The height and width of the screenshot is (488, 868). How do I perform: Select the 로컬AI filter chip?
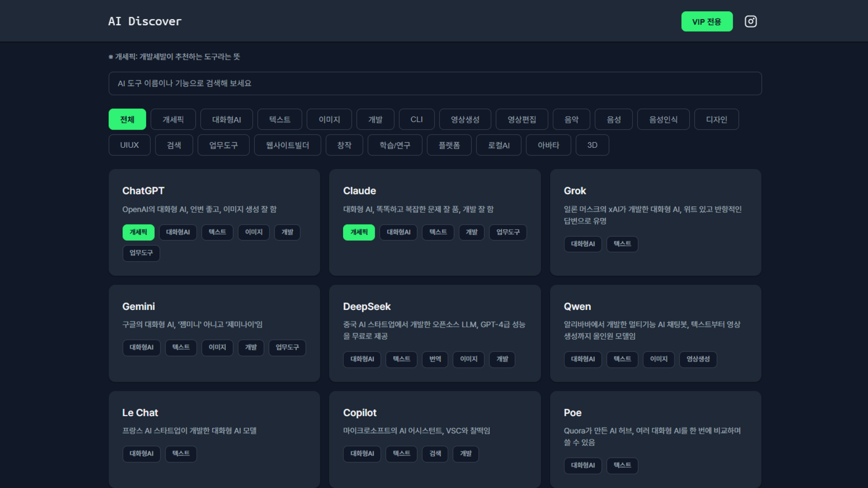499,145
